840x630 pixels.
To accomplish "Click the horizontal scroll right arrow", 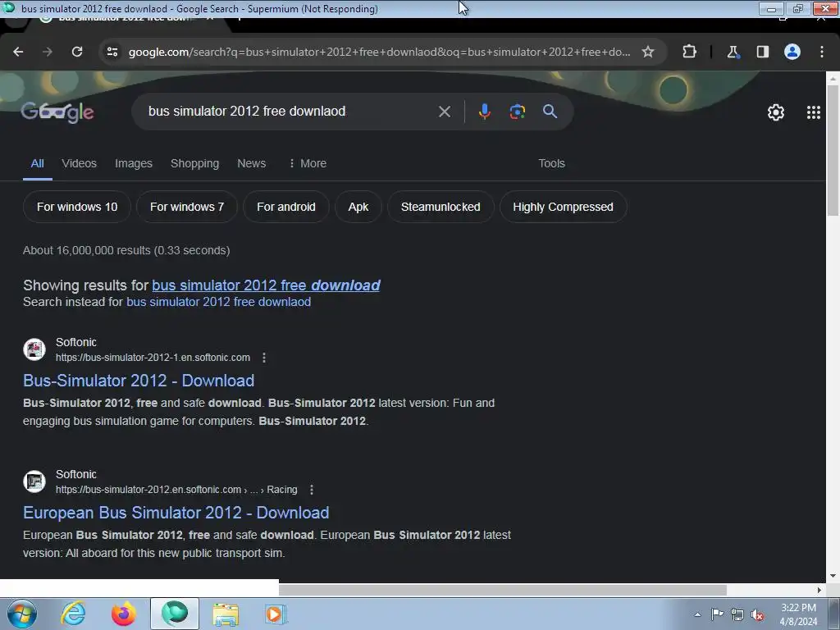I will 819,590.
